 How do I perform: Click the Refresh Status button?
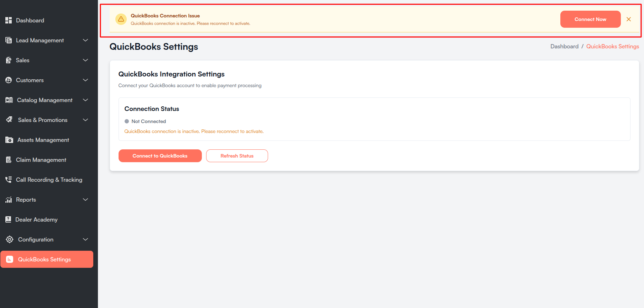pyautogui.click(x=237, y=156)
